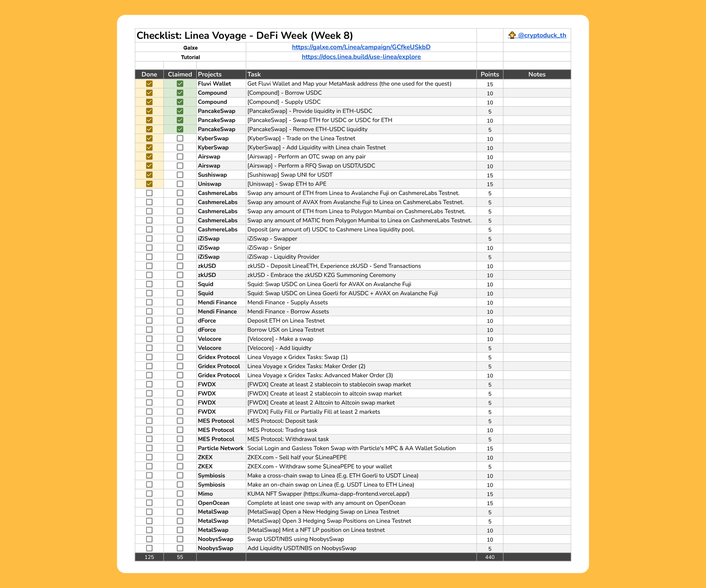The image size is (706, 588).
Task: Tick Done for Velocore Make a swap
Action: (x=149, y=339)
